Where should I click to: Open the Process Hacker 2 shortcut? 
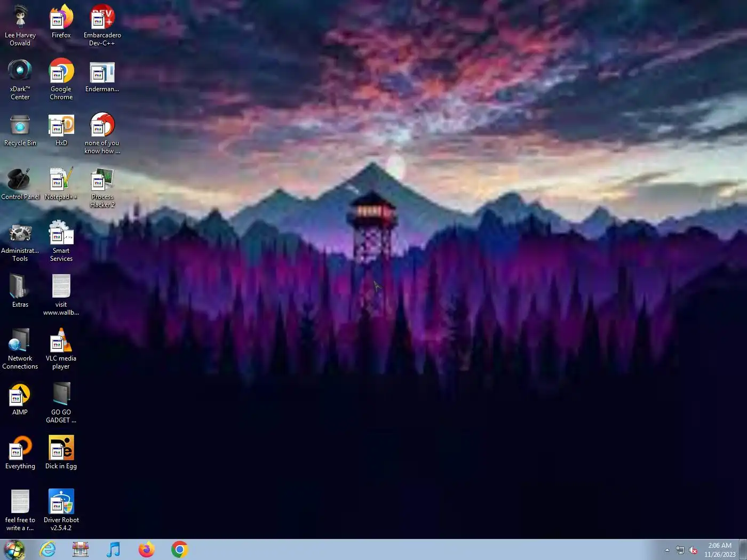coord(102,187)
